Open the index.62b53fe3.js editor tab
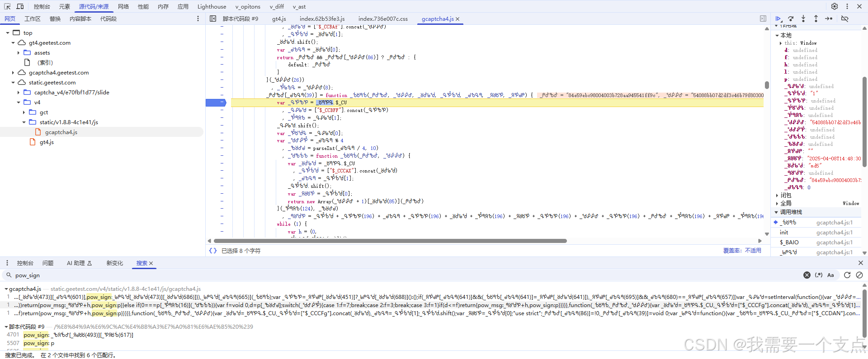The width and height of the screenshot is (868, 359). [322, 19]
